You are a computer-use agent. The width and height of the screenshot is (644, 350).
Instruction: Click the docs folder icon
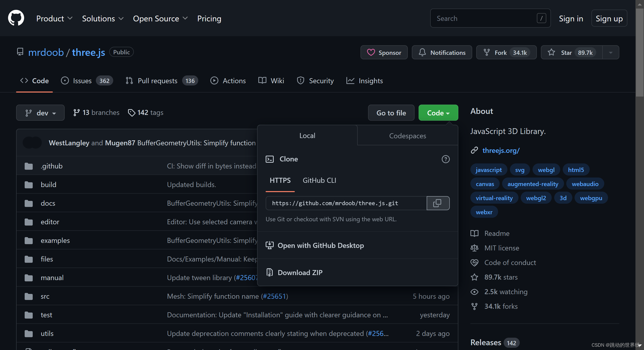click(x=29, y=203)
